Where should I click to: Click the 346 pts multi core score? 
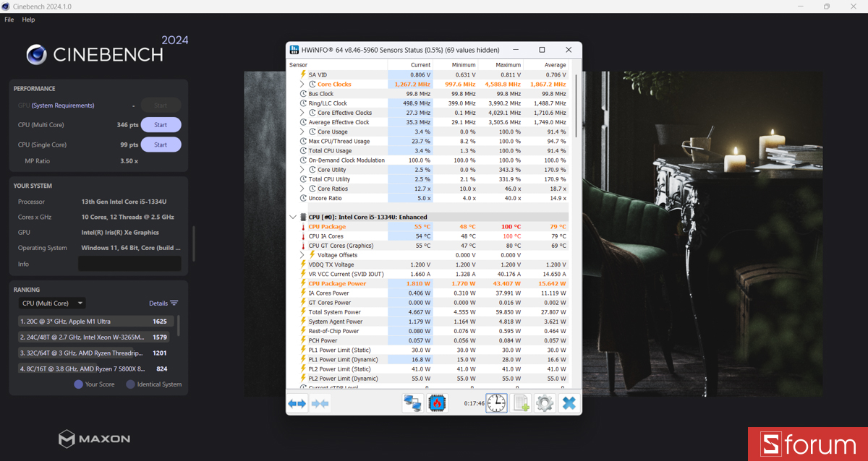click(x=127, y=125)
